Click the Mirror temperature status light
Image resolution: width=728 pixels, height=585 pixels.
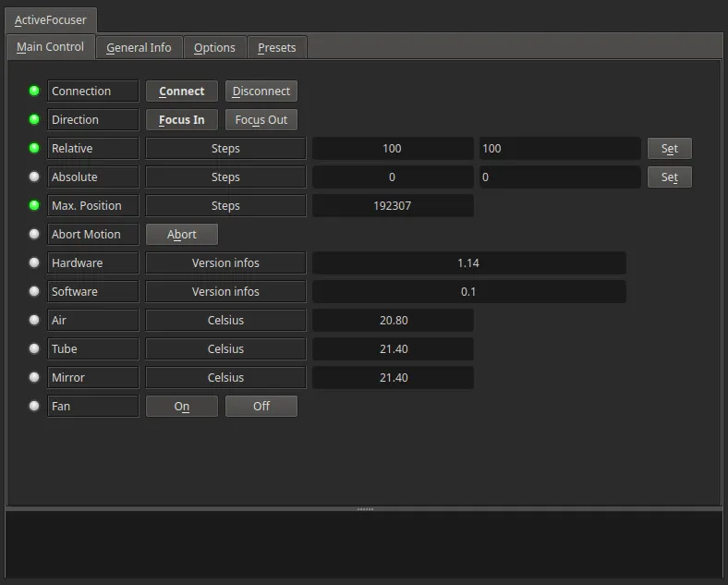(34, 377)
